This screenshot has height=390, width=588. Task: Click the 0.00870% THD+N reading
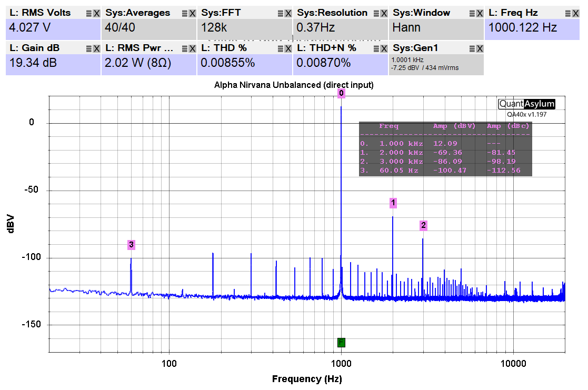pos(324,63)
